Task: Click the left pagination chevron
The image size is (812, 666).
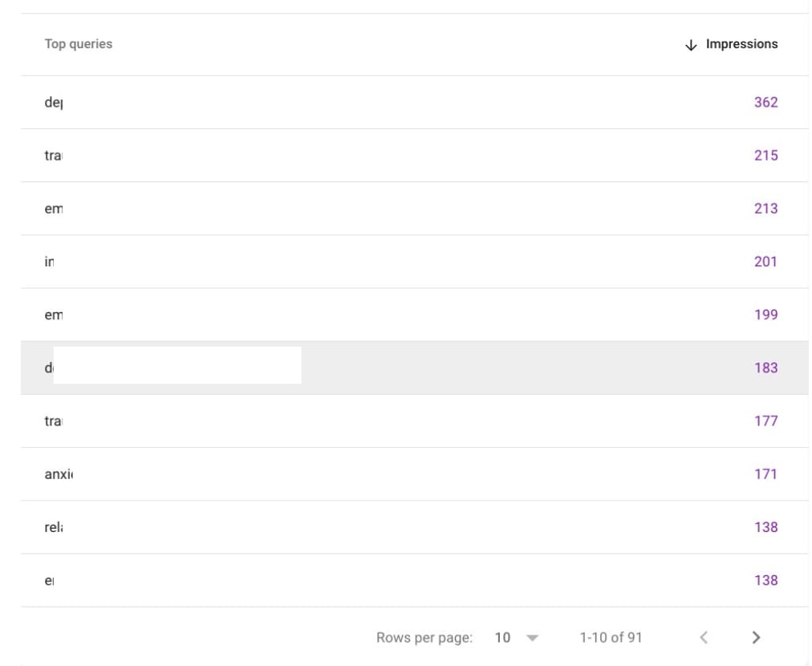Action: click(704, 637)
